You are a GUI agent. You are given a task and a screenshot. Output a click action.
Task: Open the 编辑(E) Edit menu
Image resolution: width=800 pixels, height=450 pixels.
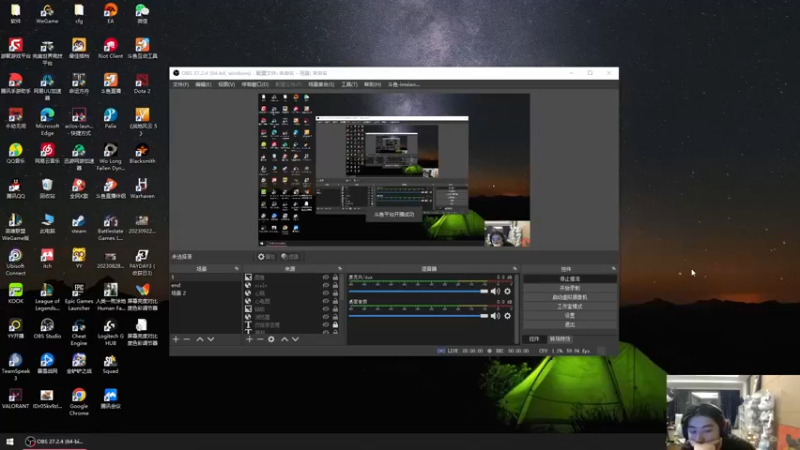pyautogui.click(x=203, y=84)
